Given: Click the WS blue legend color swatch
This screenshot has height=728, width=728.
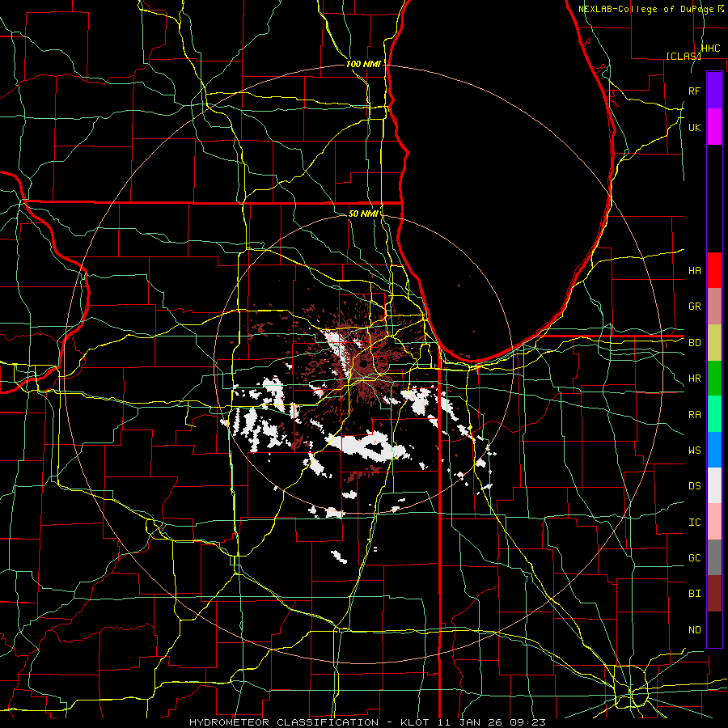Looking at the screenshot, I should pyautogui.click(x=714, y=450).
